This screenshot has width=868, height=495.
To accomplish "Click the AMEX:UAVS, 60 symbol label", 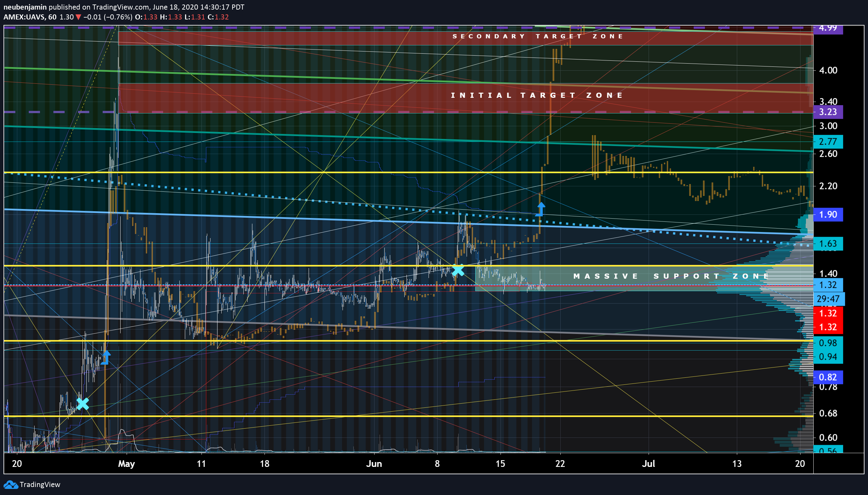I will [30, 17].
